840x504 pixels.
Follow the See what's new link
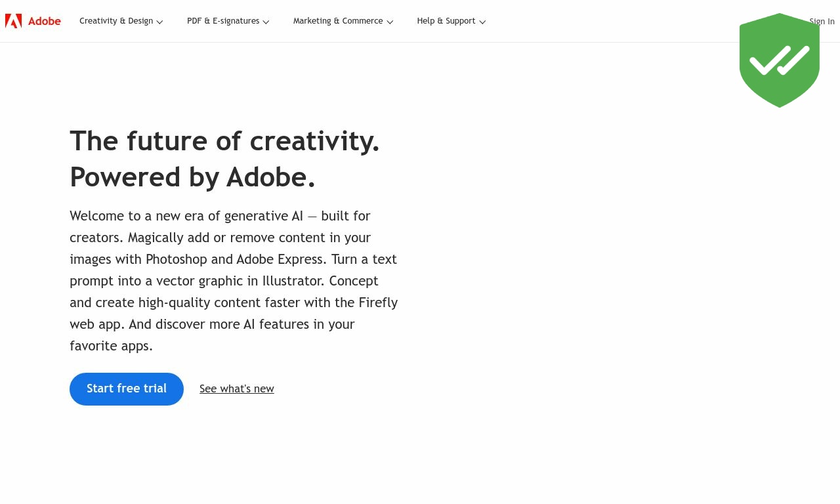[x=237, y=389]
